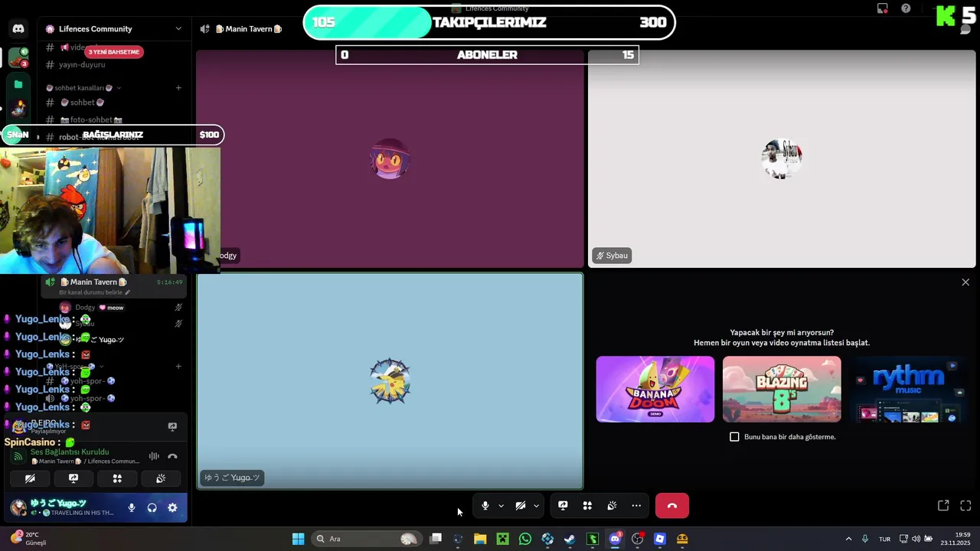
Task: Launch the Blazing 8s activity
Action: (x=782, y=389)
